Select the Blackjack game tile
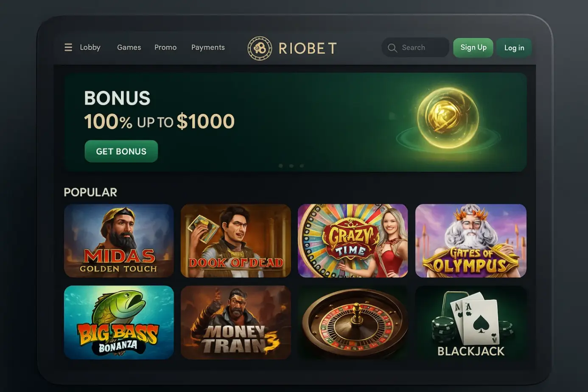Screen dimensions: 588x392 tap(470, 323)
